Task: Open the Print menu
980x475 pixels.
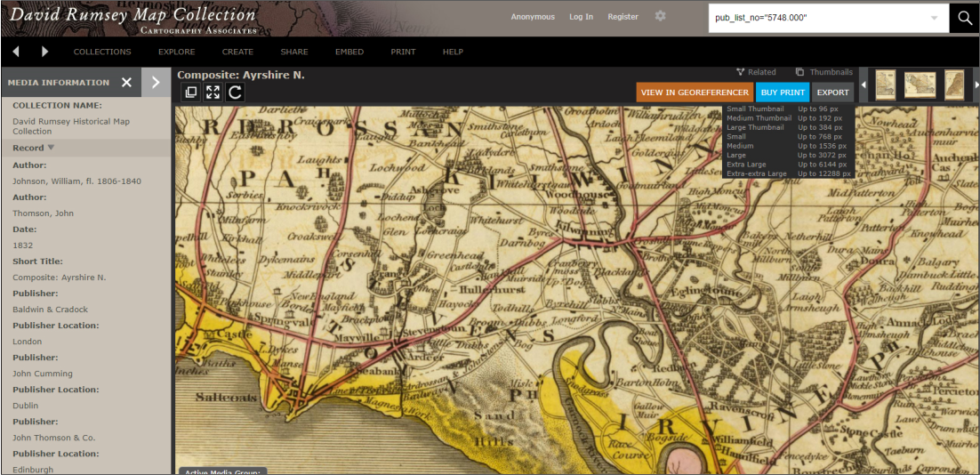Action: coord(403,52)
